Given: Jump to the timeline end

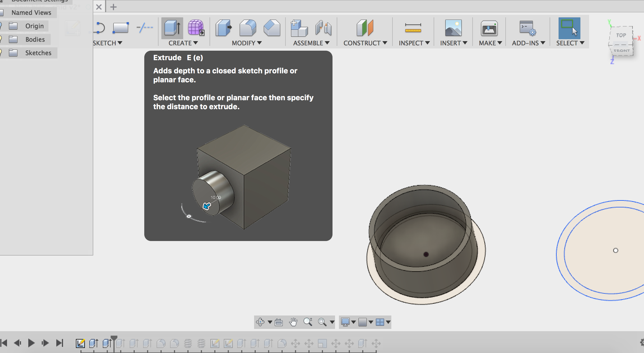Looking at the screenshot, I should [x=60, y=343].
